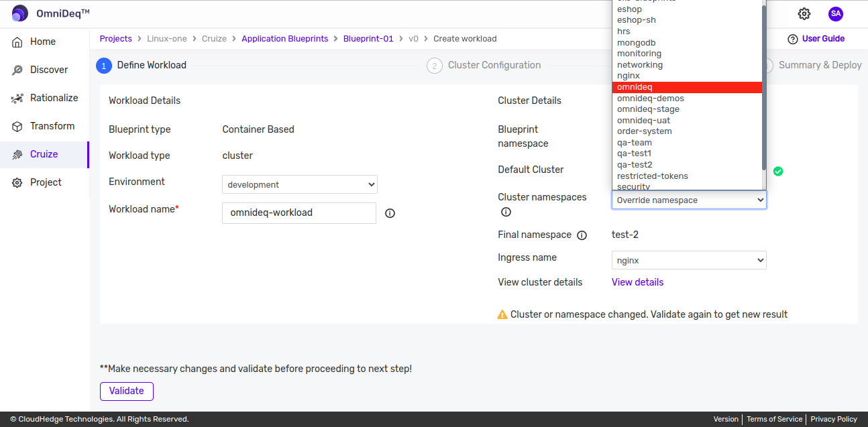The height and width of the screenshot is (427, 868).
Task: Open the View details link
Action: tap(637, 282)
